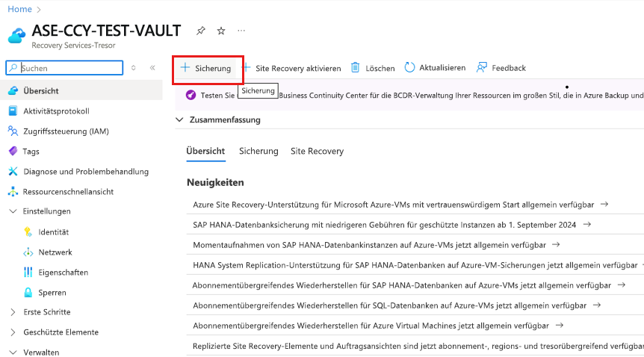The image size is (644, 357).
Task: Toggle sidebar expand/collapse all arrows
Action: [134, 68]
